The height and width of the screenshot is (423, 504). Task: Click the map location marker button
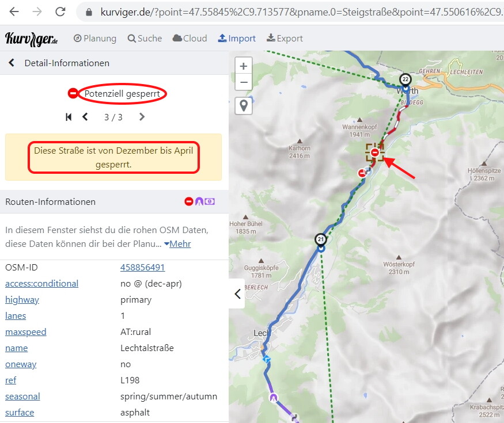tap(244, 106)
